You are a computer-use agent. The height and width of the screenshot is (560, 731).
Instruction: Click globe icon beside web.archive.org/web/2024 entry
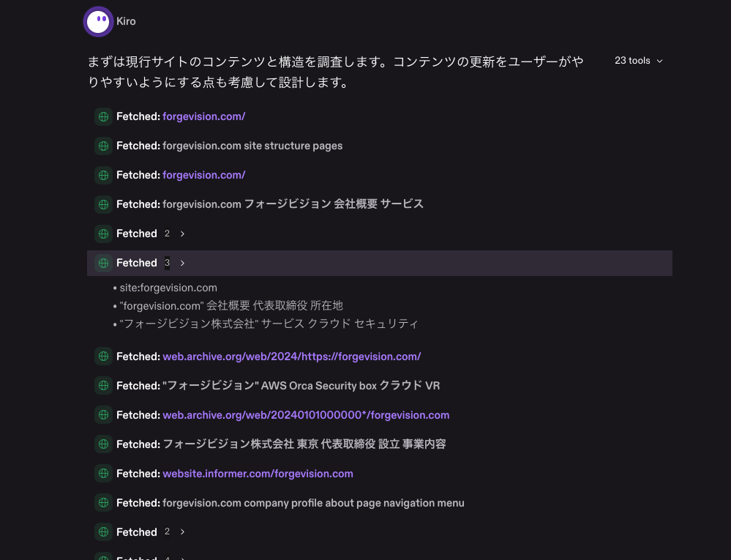tap(103, 356)
